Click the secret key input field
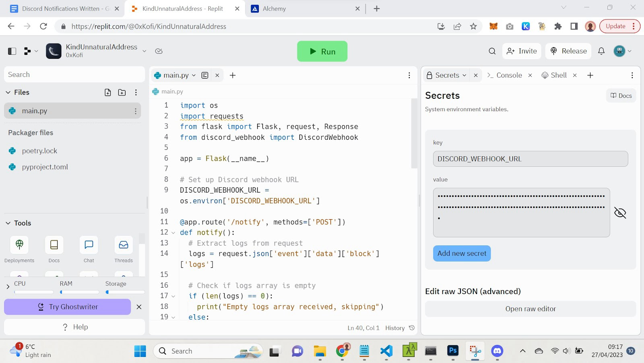644x363 pixels. (x=530, y=159)
